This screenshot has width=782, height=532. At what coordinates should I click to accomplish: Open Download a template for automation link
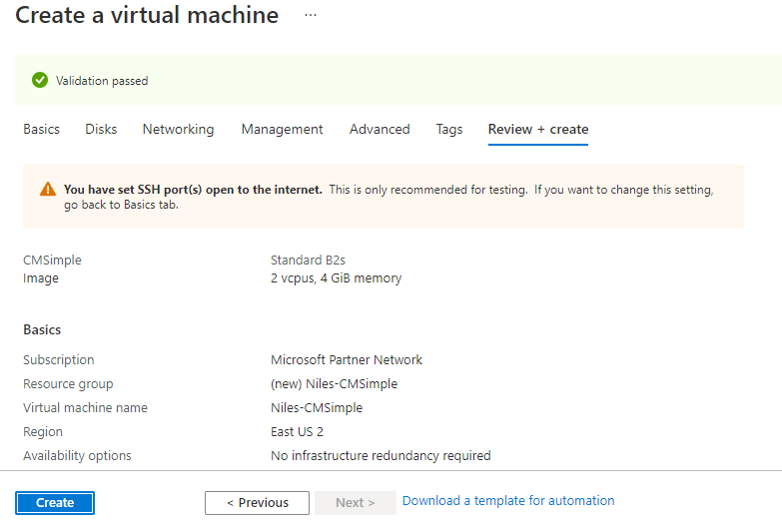[x=508, y=501]
